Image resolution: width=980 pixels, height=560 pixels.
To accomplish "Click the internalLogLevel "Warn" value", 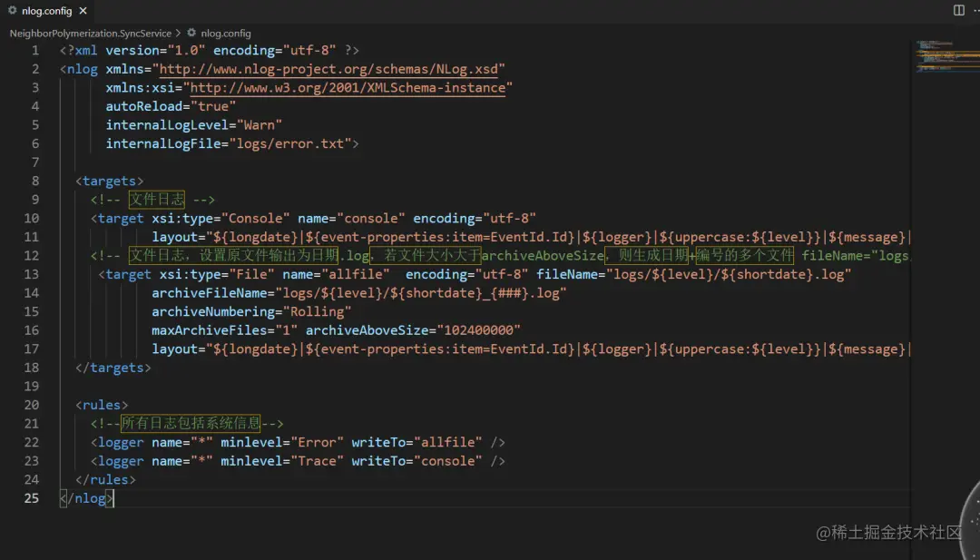I will (x=260, y=125).
